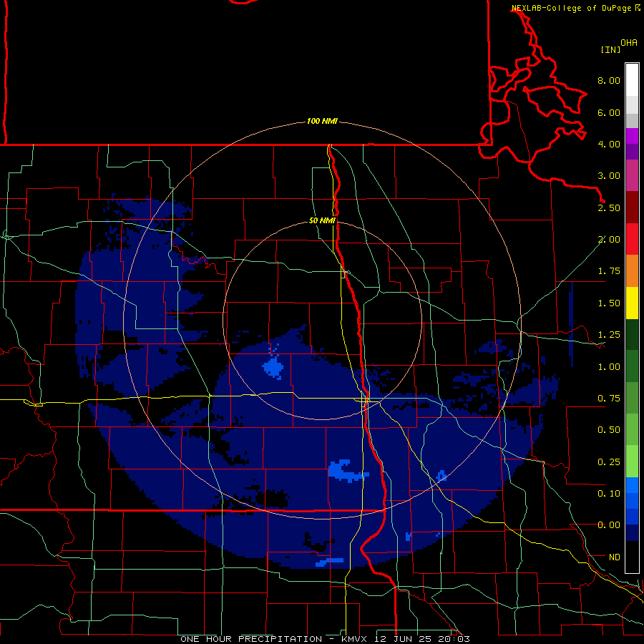Click the 20:03 timestamp
This screenshot has width=644, height=644.
point(454,639)
